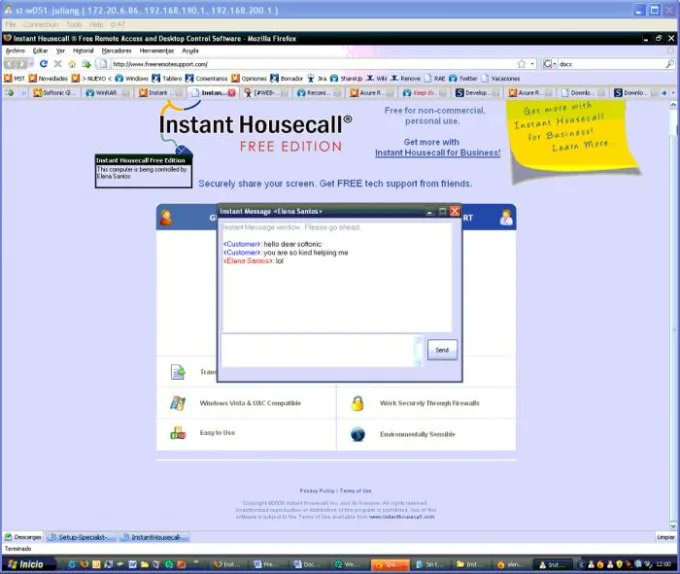Click the message box scrollbar

418,351
